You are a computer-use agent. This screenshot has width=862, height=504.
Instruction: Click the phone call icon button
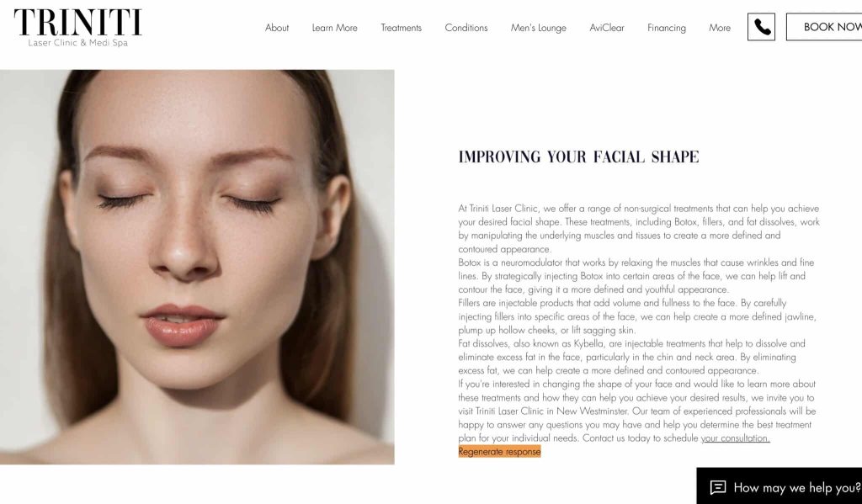coord(761,27)
